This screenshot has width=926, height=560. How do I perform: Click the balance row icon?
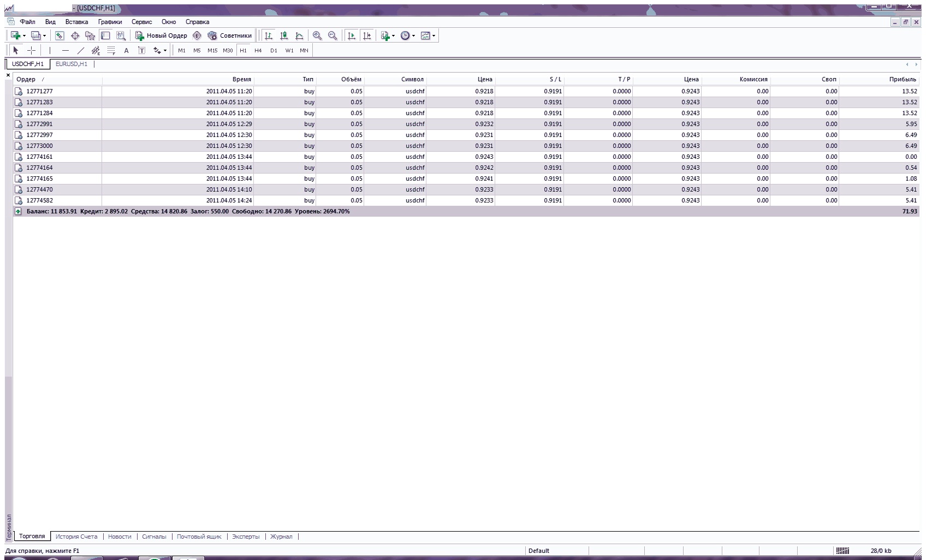(18, 211)
